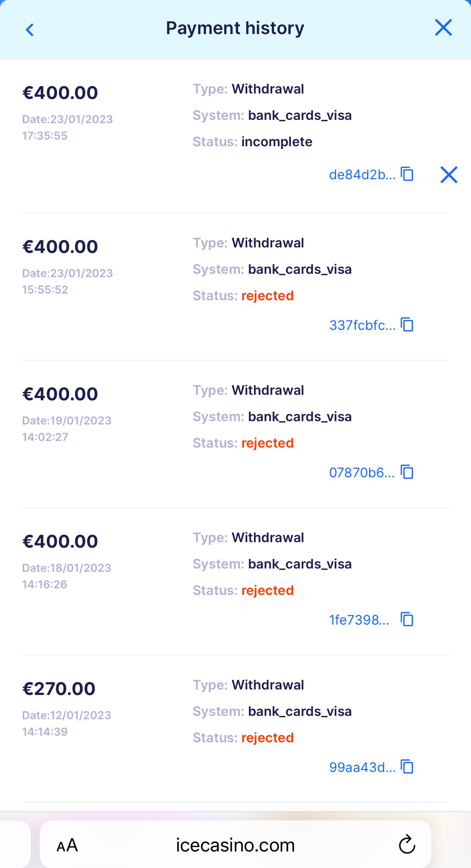This screenshot has width=471, height=868.
Task: Select the 19/01/2023 withdrawal date
Action: tap(67, 421)
